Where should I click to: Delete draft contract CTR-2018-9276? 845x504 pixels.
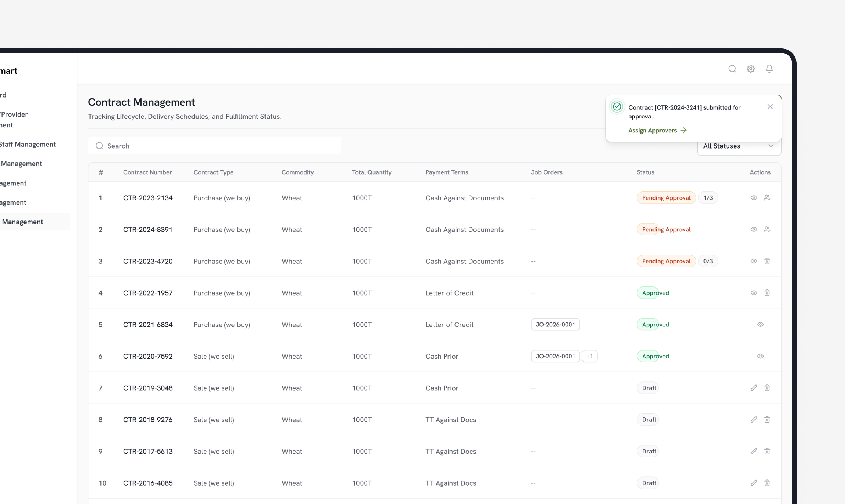767,420
